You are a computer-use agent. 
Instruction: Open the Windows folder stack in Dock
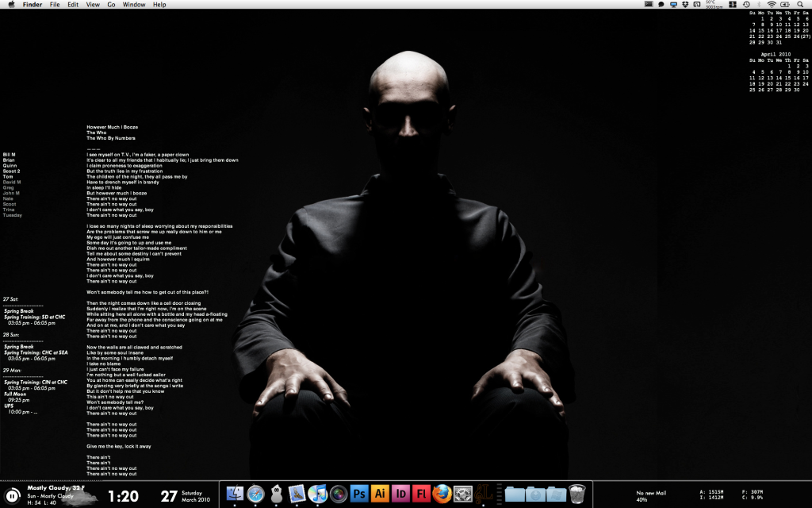(x=556, y=494)
